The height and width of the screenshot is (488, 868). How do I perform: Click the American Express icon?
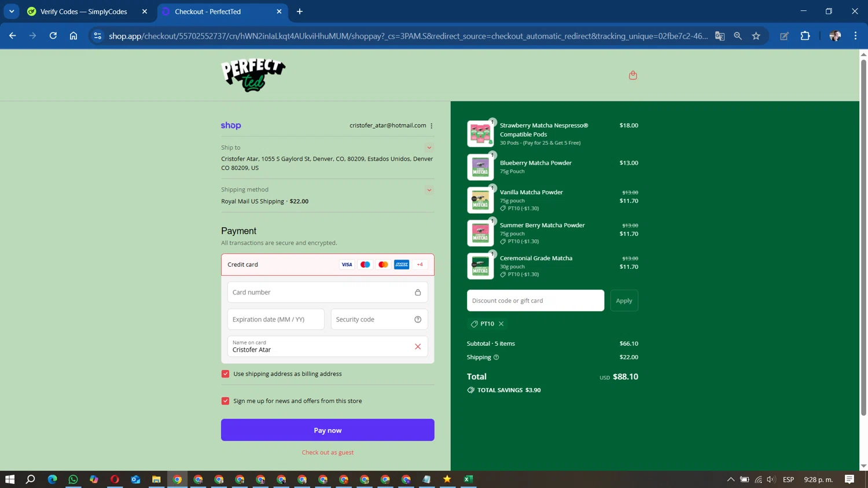tap(402, 264)
